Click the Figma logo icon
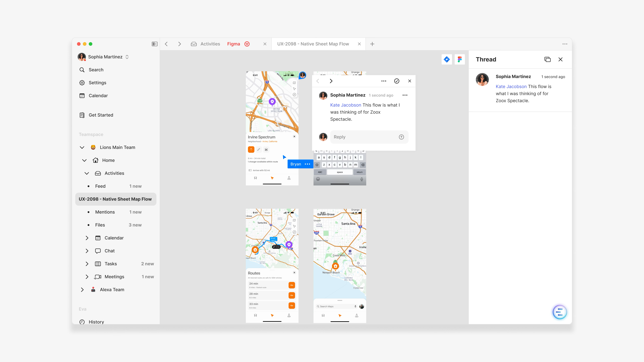 click(x=459, y=59)
